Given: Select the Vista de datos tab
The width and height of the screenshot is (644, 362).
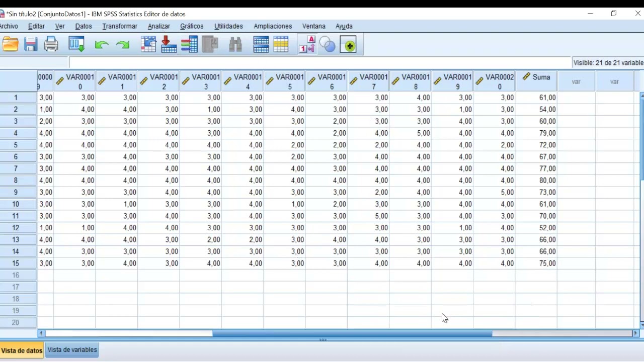Looking at the screenshot, I should [x=22, y=350].
